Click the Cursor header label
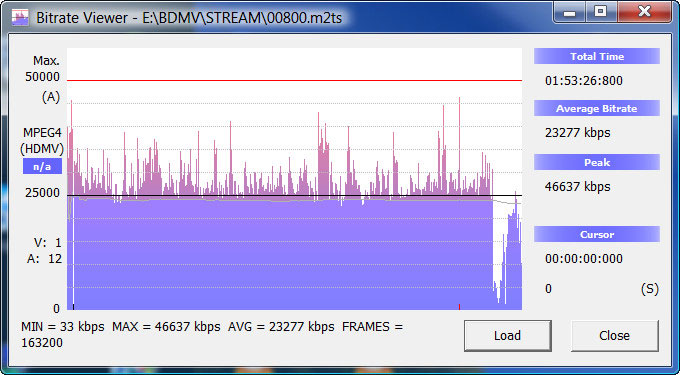This screenshot has width=680, height=375. point(597,235)
